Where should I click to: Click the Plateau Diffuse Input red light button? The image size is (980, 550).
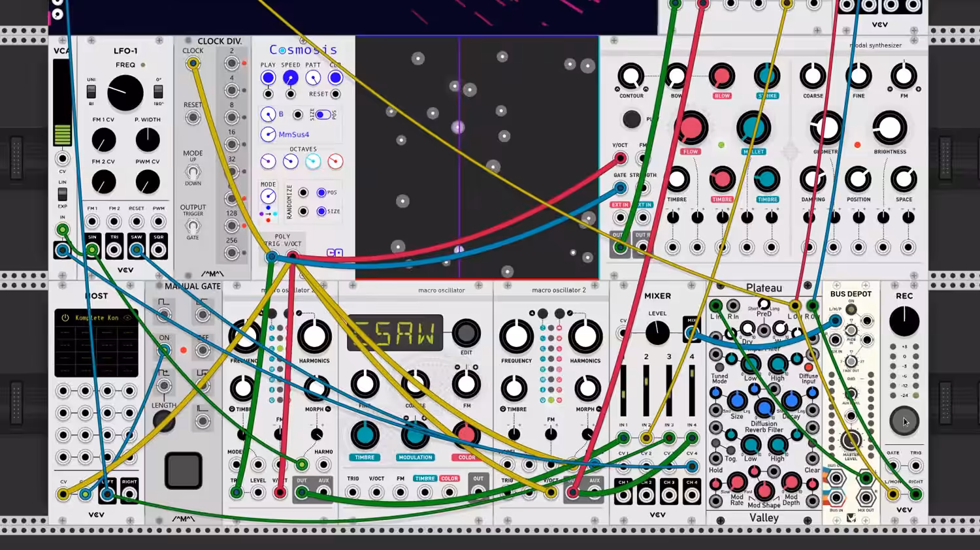[809, 367]
